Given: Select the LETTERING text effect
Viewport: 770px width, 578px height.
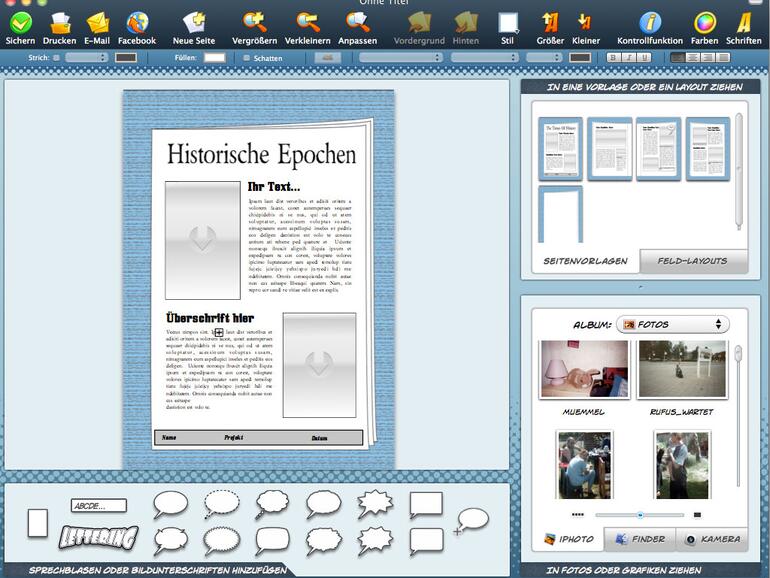Looking at the screenshot, I should click(97, 538).
